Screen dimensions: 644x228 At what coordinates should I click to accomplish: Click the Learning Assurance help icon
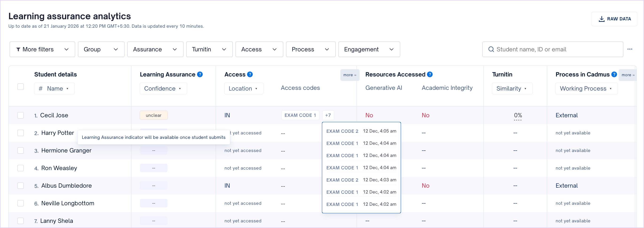200,74
